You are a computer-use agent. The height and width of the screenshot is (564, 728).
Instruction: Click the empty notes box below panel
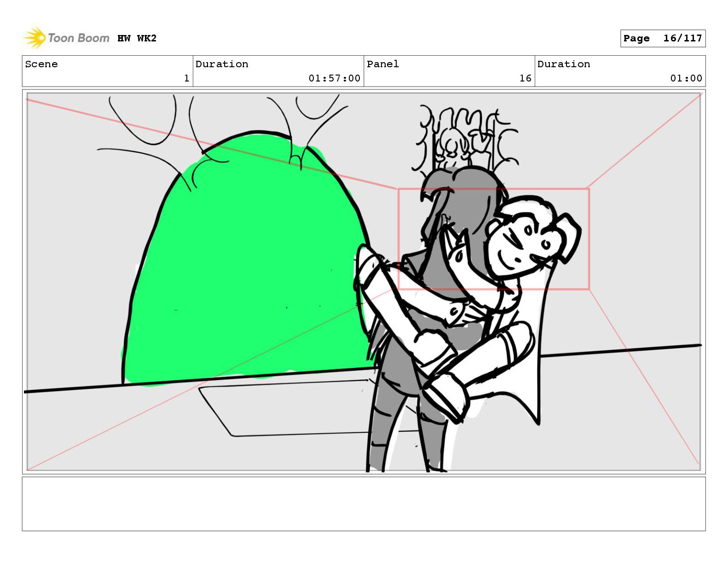click(x=364, y=504)
